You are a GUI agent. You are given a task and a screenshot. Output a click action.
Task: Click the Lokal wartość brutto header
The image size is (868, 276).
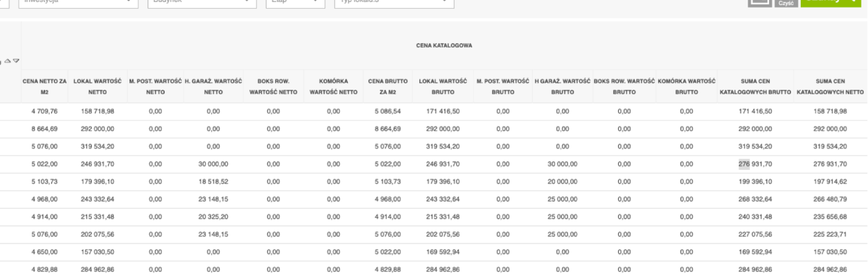click(x=443, y=87)
